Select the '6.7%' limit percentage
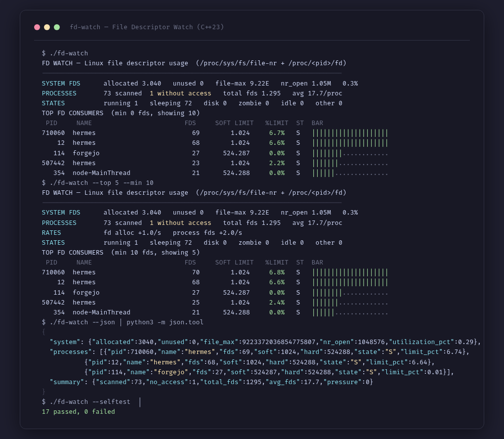 point(277,133)
